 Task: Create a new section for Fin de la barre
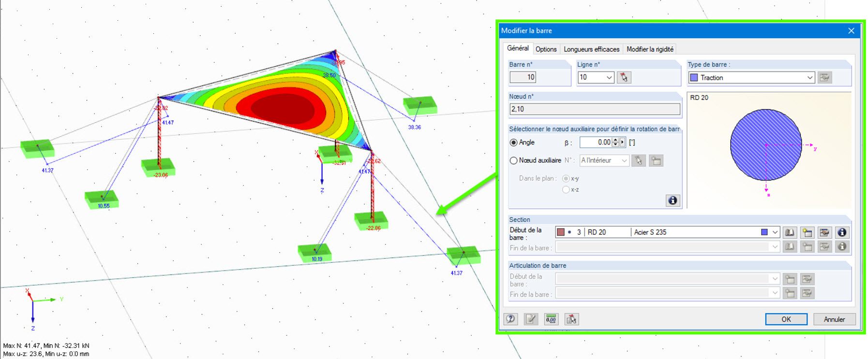coord(807,247)
